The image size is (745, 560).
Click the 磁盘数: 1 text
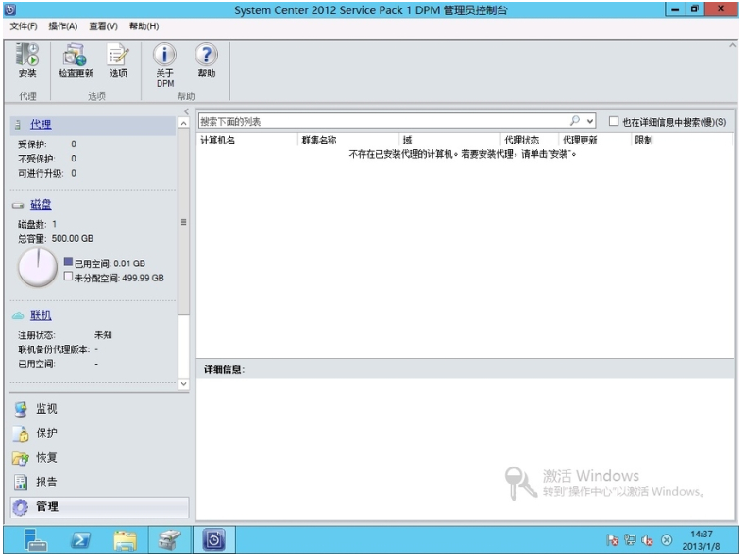tap(37, 224)
